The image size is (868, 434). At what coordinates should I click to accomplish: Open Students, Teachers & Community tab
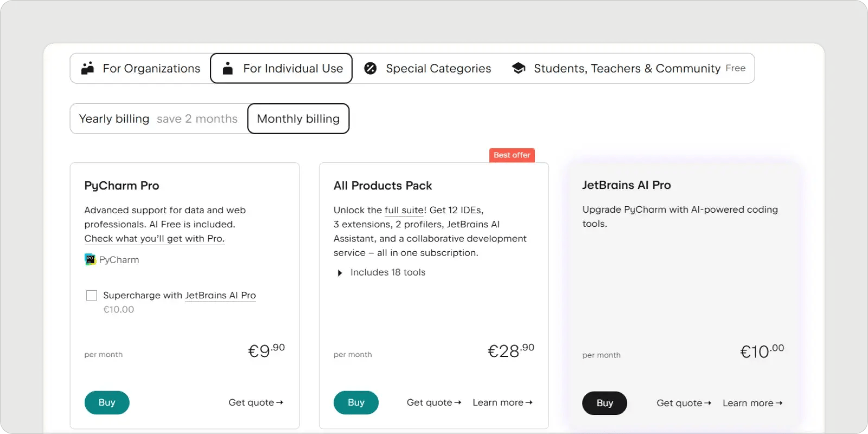629,68
